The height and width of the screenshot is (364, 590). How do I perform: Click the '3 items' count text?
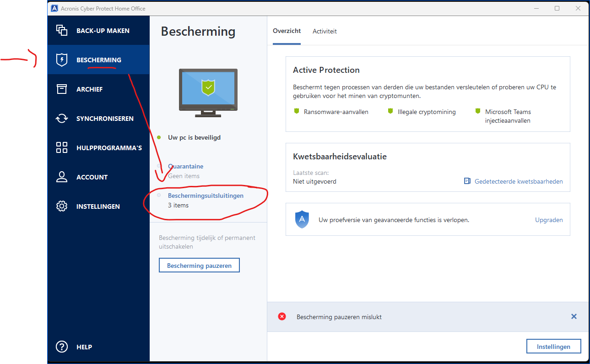178,205
